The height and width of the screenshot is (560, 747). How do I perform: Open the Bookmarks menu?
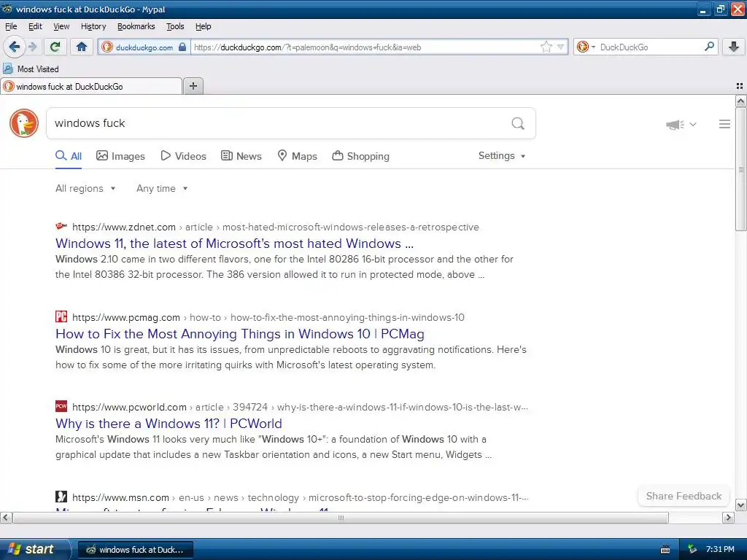tap(136, 26)
